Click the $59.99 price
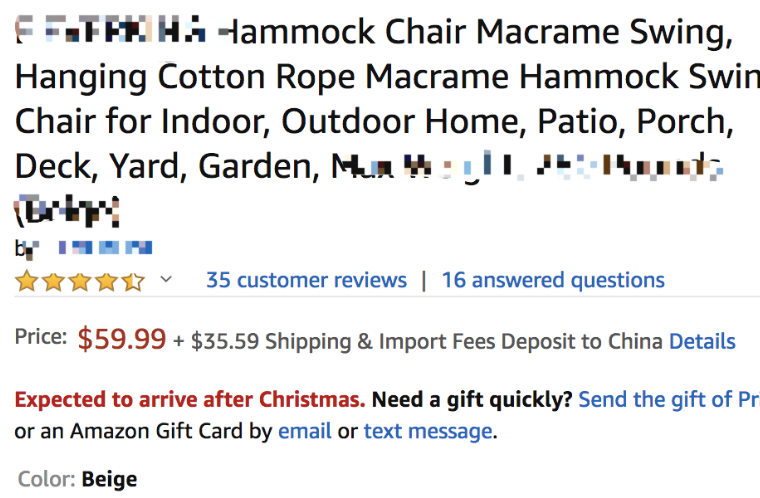This screenshot has height=498, width=760. click(122, 339)
